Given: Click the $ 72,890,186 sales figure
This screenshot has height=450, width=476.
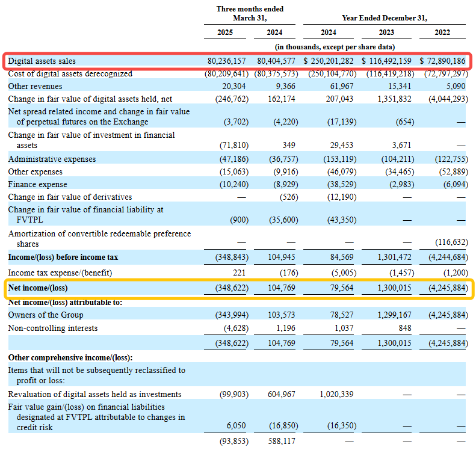Looking at the screenshot, I should pyautogui.click(x=442, y=61).
